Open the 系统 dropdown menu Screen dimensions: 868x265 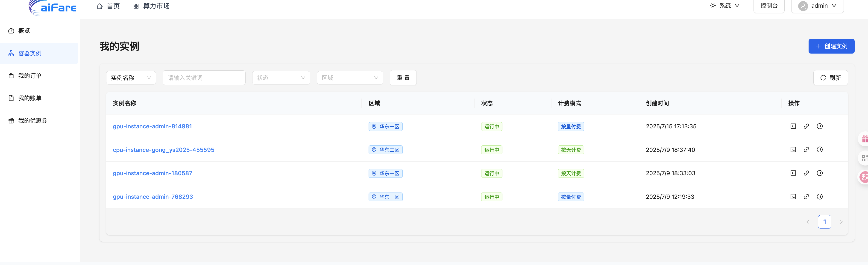[725, 5]
